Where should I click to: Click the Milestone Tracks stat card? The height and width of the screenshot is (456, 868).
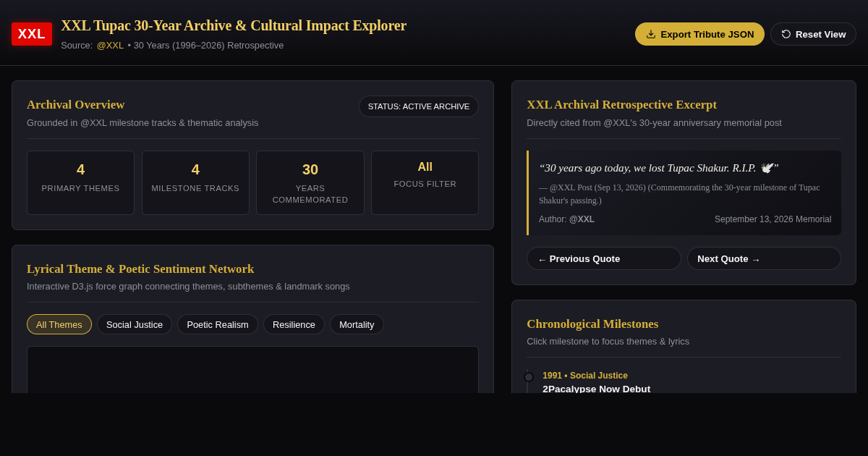coord(195,182)
